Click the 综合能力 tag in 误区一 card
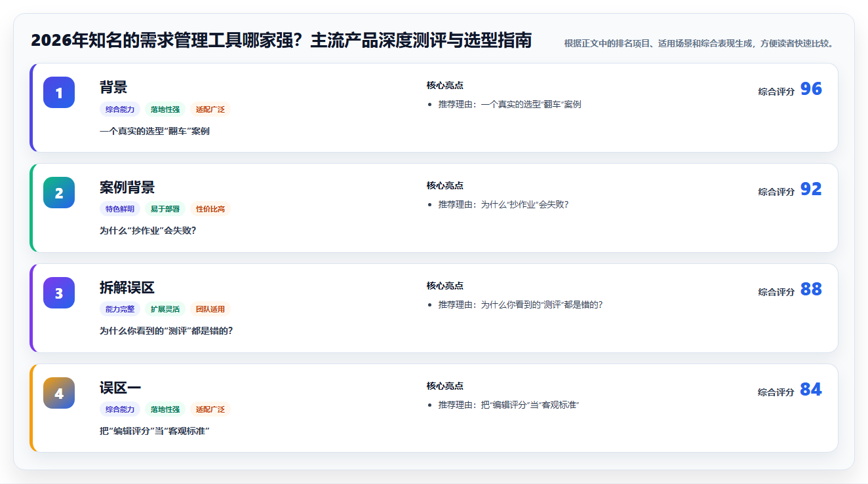Image resolution: width=868 pixels, height=484 pixels. pos(120,409)
